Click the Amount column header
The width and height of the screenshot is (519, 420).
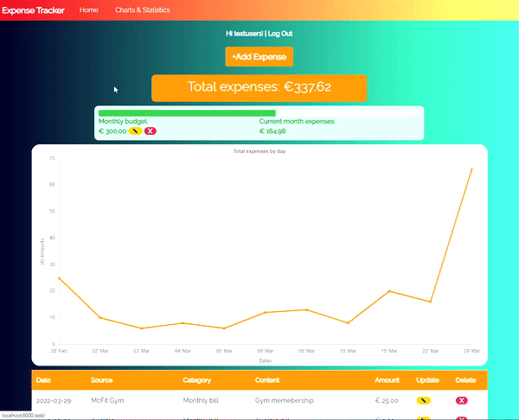tap(387, 380)
